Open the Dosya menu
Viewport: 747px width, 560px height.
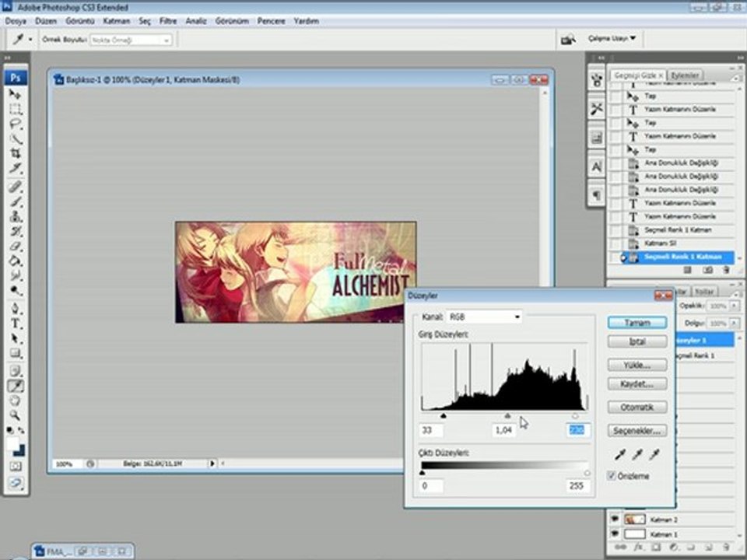pos(16,21)
